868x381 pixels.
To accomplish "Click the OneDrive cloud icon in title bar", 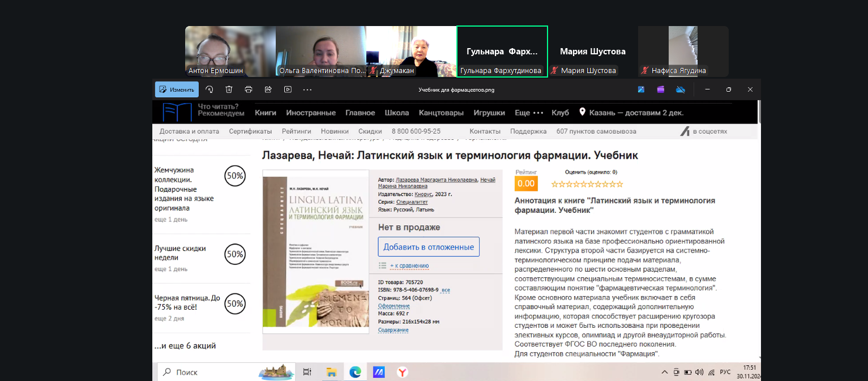I will 681,89.
